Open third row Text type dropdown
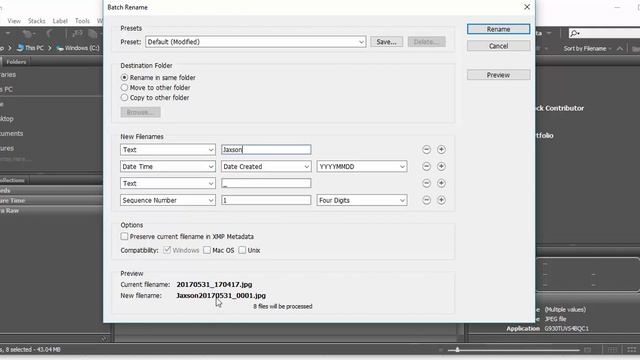Screen dimensions: 640x360 pos(168,183)
